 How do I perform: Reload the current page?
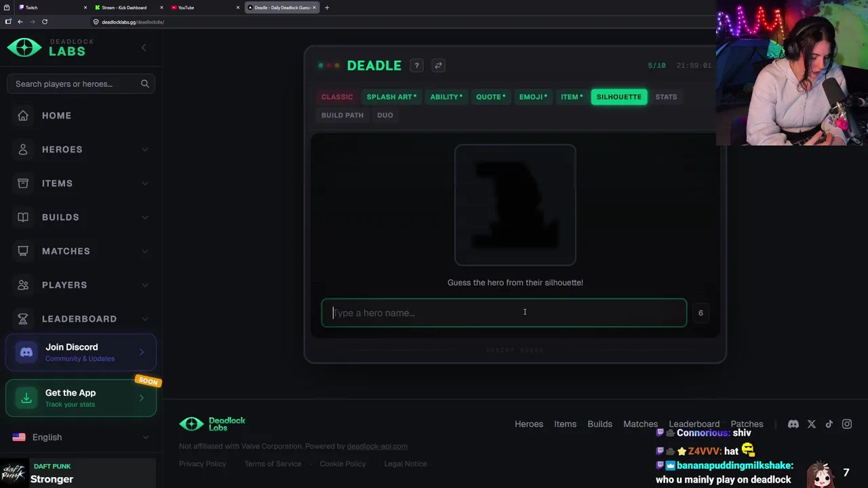(x=45, y=22)
